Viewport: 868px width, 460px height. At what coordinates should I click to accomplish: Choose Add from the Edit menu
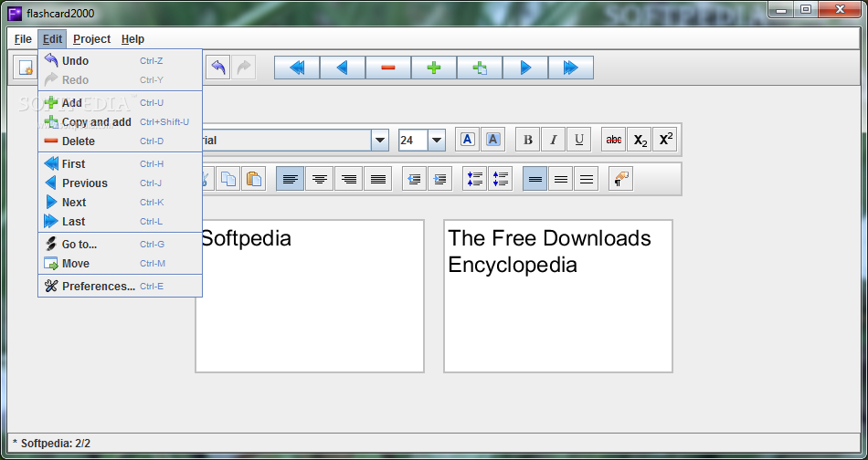(120, 103)
